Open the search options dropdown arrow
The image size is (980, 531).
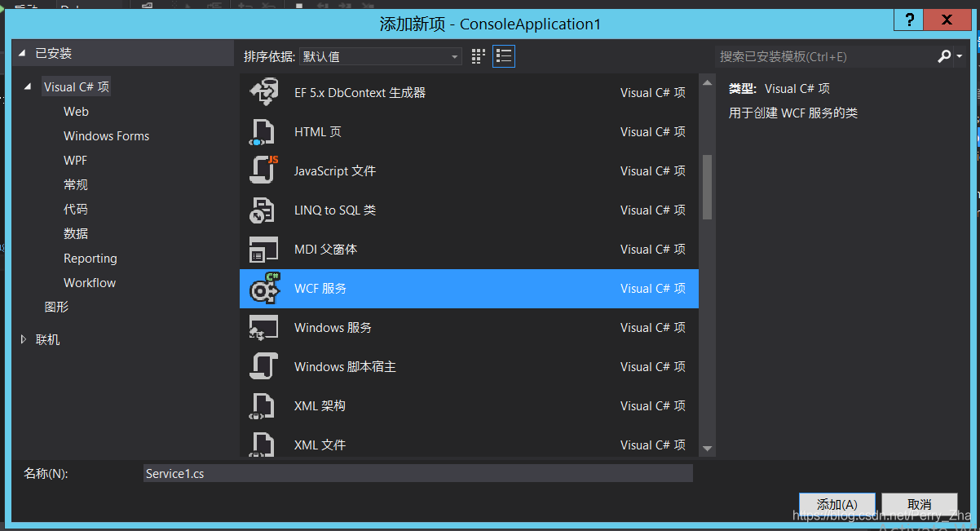pyautogui.click(x=959, y=56)
